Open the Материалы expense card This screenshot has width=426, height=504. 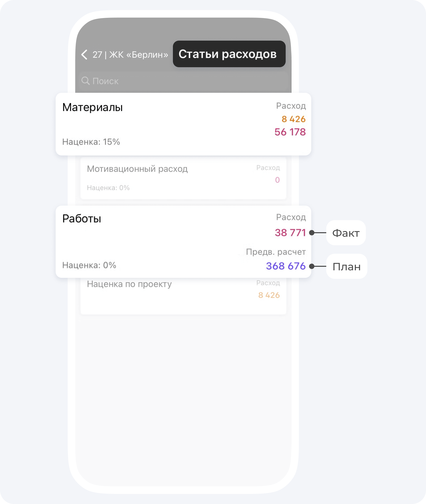(183, 124)
